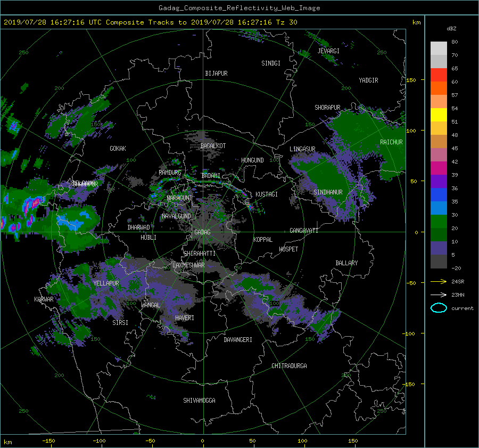Pick the light blue swatch between 35 and 30 dBZ
Viewport: 479px width, 448px height.
pos(439,208)
